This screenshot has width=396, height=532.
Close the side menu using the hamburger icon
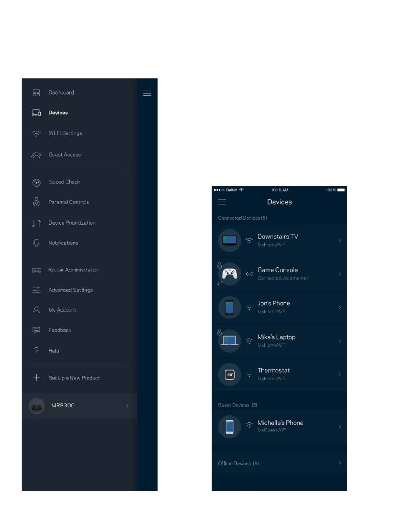click(x=147, y=93)
